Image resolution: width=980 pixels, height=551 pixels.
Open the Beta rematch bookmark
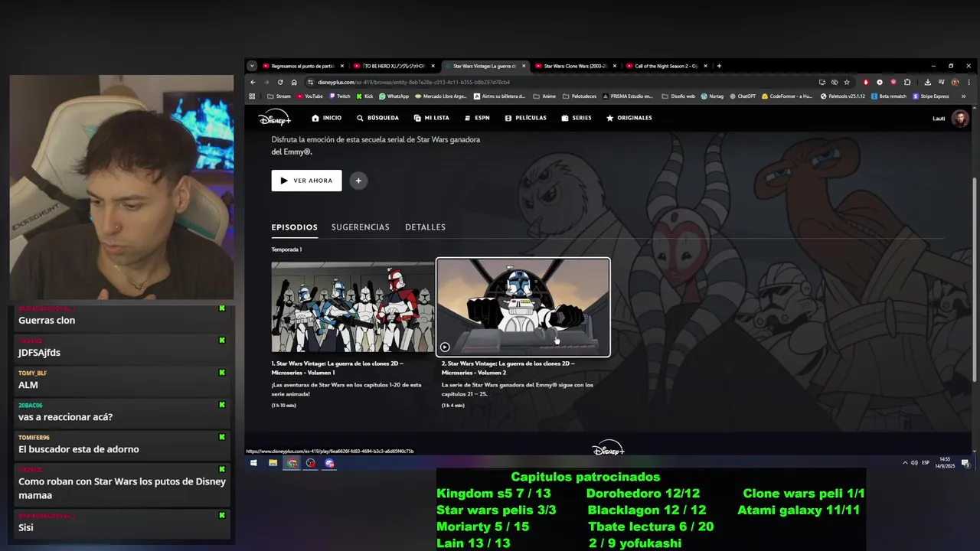click(889, 96)
